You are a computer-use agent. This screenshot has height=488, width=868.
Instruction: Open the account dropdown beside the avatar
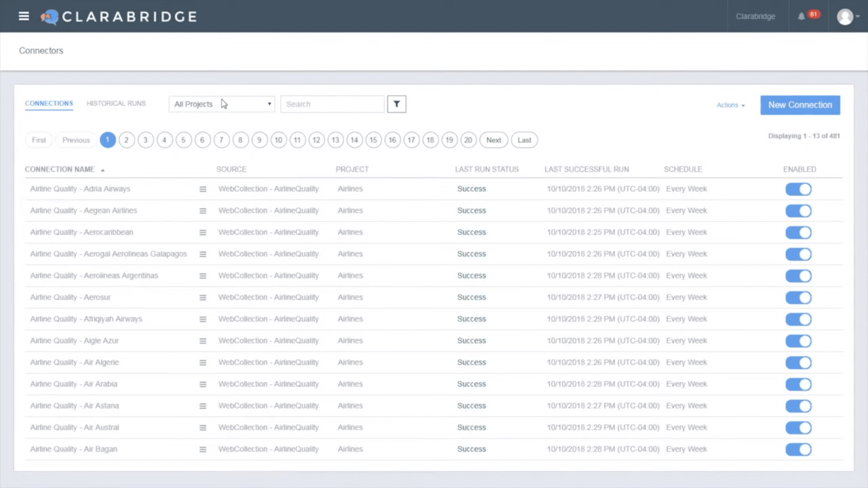[859, 17]
